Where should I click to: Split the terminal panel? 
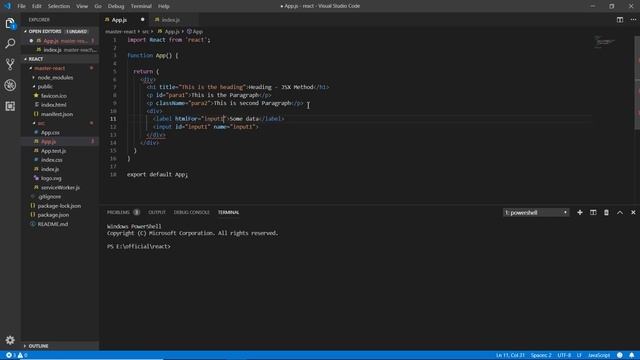click(593, 212)
